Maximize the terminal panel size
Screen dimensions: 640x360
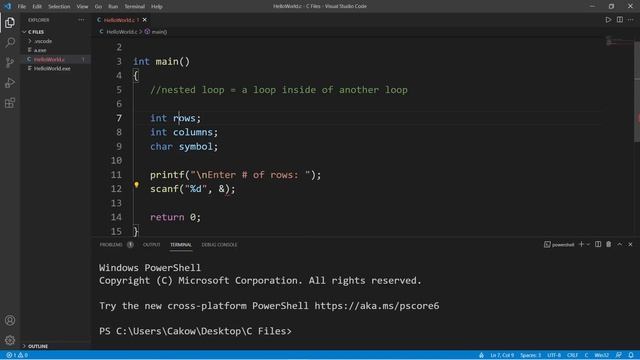tap(620, 244)
